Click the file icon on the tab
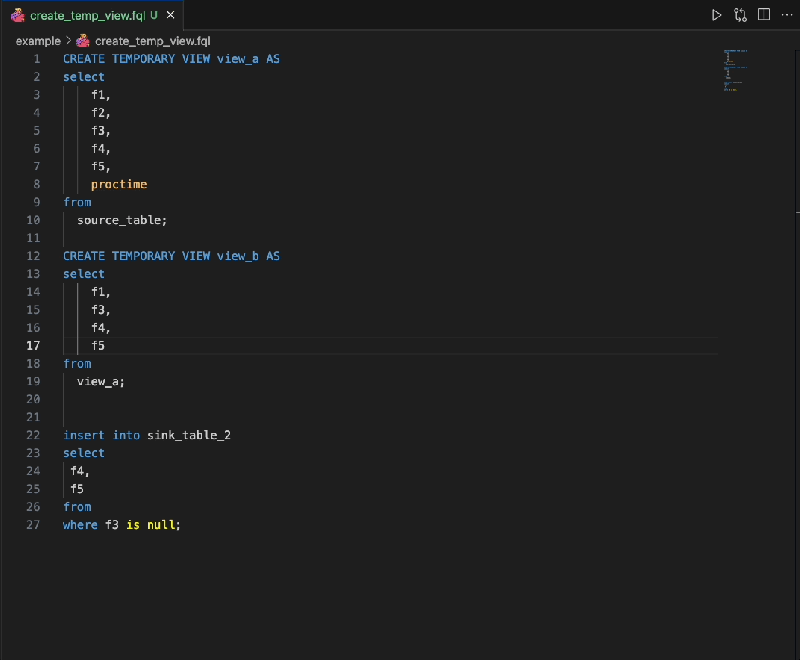800x660 pixels. click(18, 15)
